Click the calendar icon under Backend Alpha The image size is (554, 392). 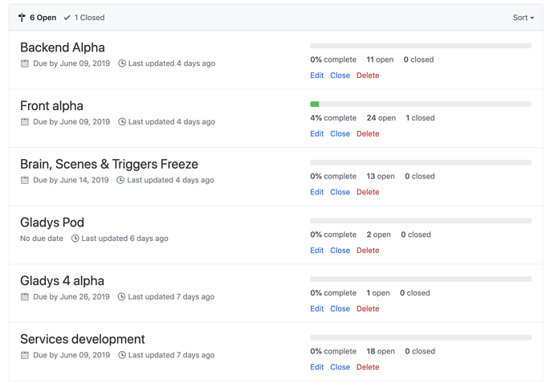(24, 63)
